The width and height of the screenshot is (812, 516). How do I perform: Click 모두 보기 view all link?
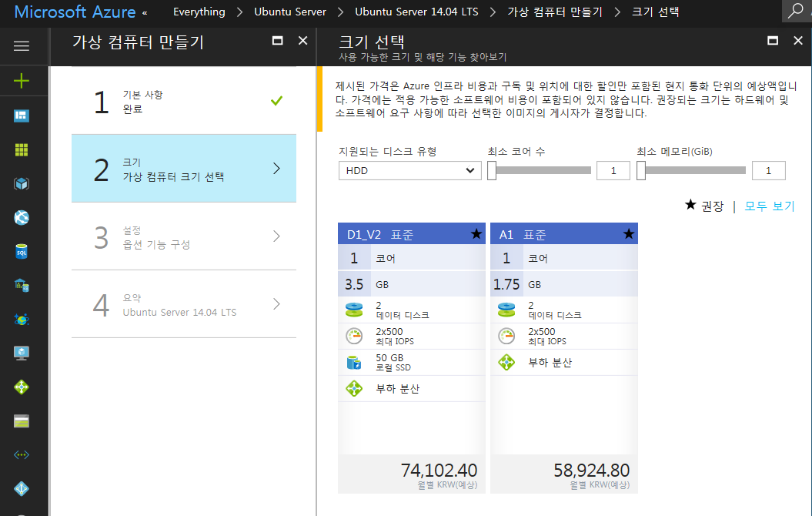(770, 206)
